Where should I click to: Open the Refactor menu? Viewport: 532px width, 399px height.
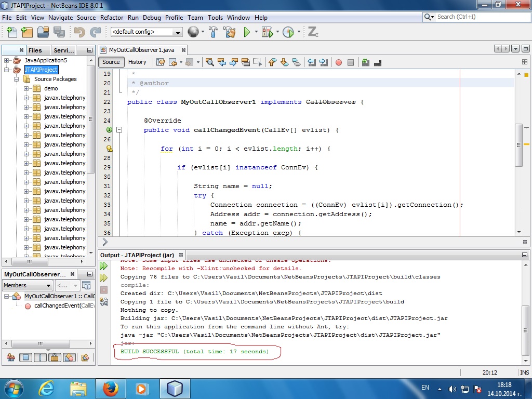[x=112, y=17]
